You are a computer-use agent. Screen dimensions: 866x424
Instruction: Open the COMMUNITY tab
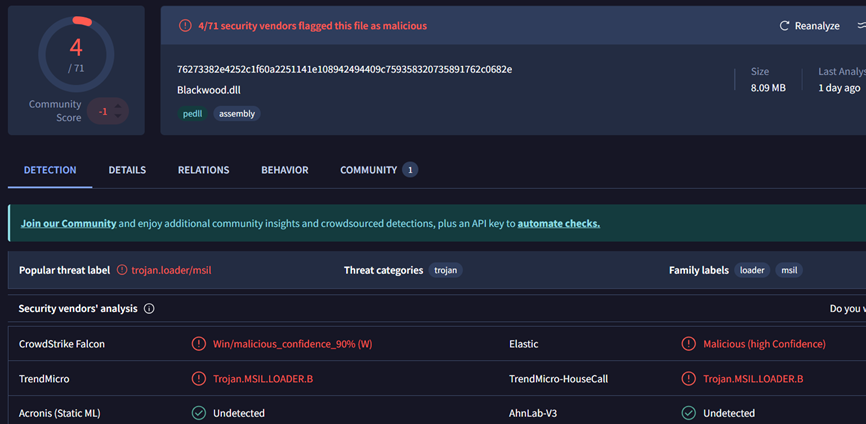(x=368, y=170)
